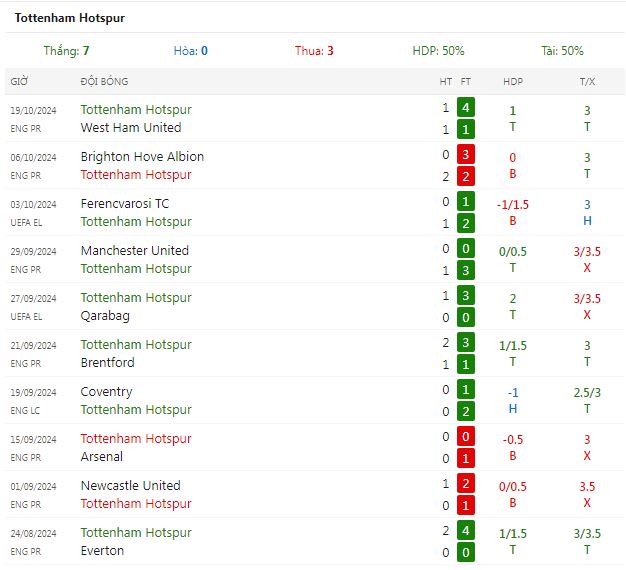Select the Thắng: 7 summary stat
This screenshot has width=626, height=570.
coord(67,51)
